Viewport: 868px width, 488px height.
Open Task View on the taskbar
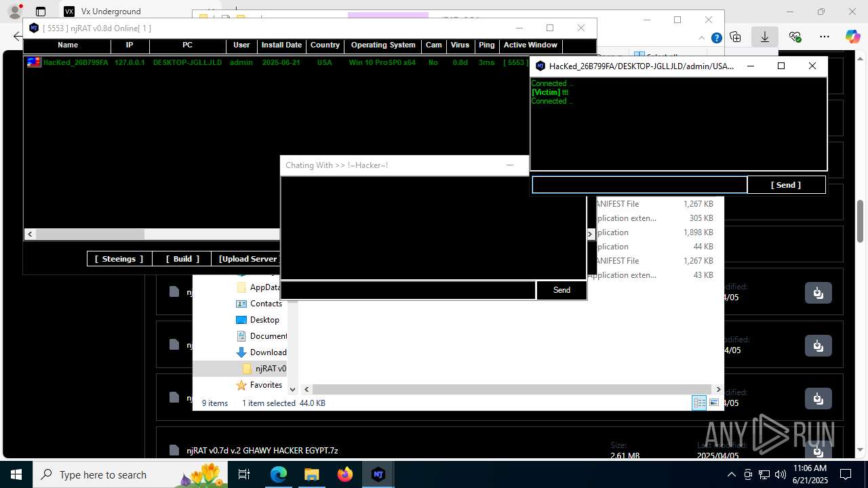click(244, 474)
